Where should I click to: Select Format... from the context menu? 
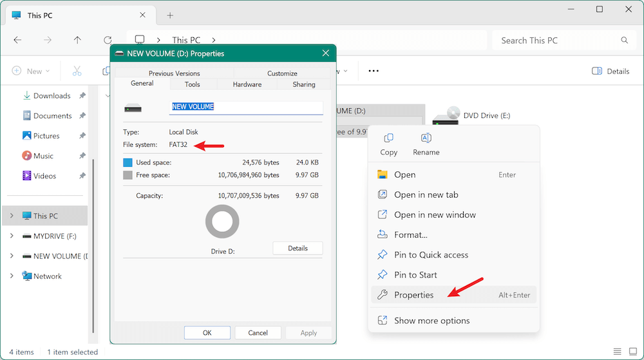coord(411,235)
